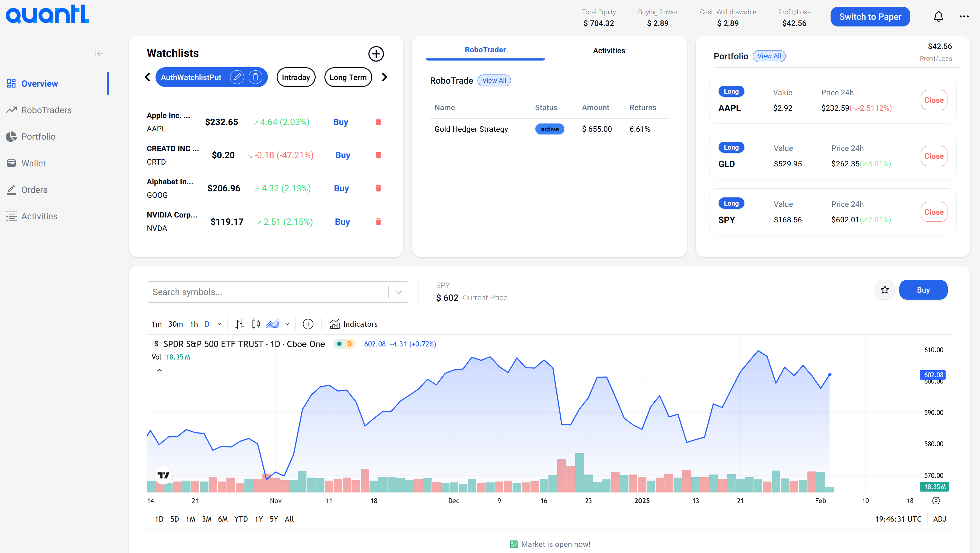This screenshot has width=980, height=553.
Task: Set chart range to 5D
Action: 174,519
